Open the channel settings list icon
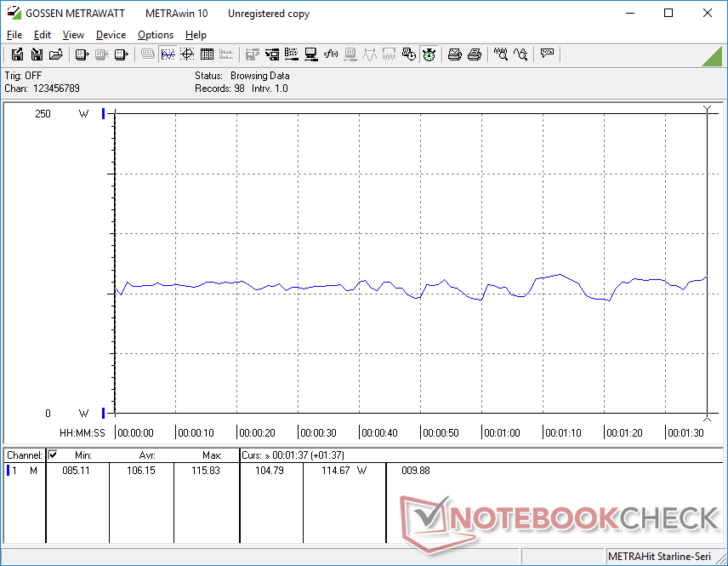Image resolution: width=728 pixels, height=566 pixels. pyautogui.click(x=292, y=54)
